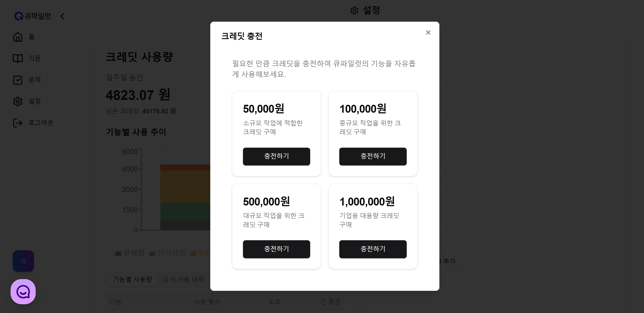
Task: Charge the 500,000원 credit package
Action: 276,249
